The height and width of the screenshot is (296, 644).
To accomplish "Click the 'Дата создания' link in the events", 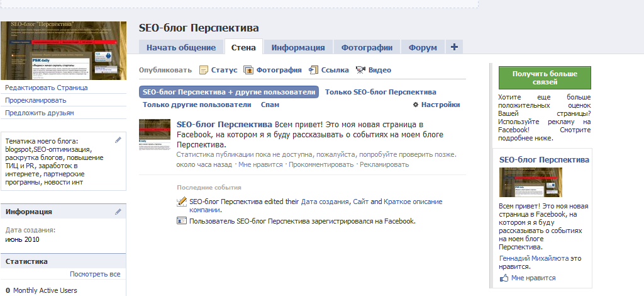I will (325, 202).
